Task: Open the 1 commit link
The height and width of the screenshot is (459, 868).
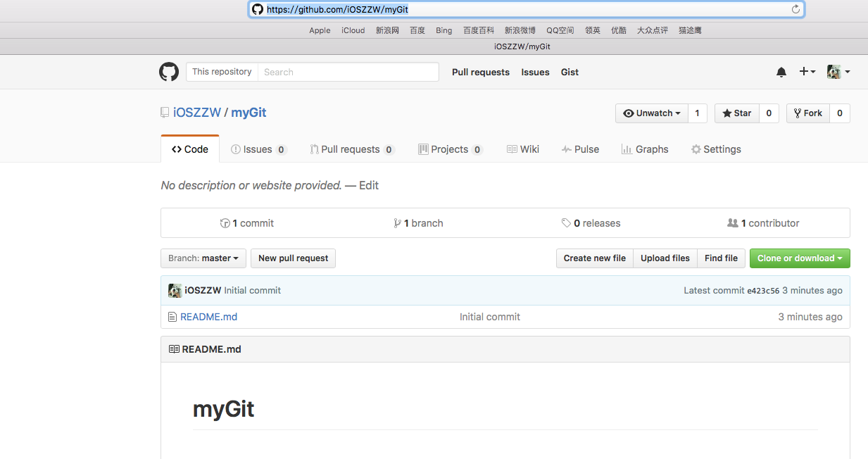Action: 247,223
